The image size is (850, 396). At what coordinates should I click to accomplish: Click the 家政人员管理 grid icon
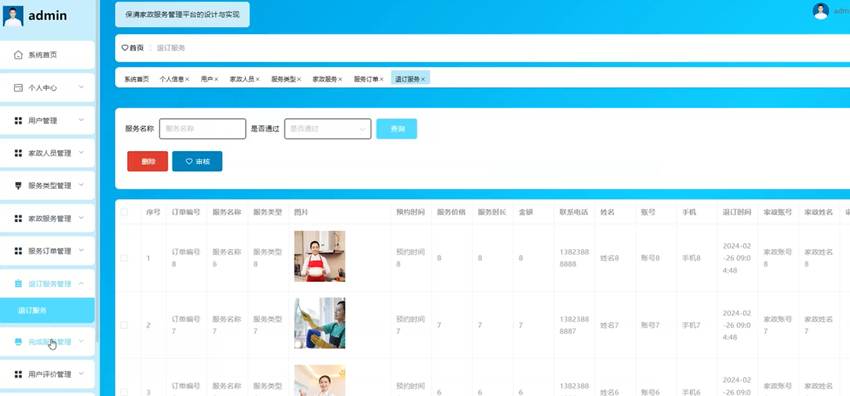click(18, 153)
